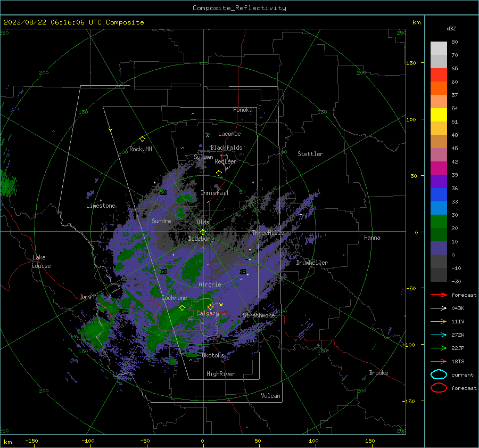The height and width of the screenshot is (448, 479).
Task: Click the Drumheller city label
Action: click(312, 263)
